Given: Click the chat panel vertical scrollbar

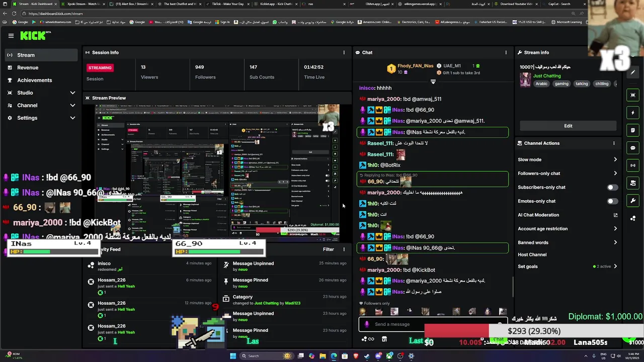Looking at the screenshot, I should point(513,287).
